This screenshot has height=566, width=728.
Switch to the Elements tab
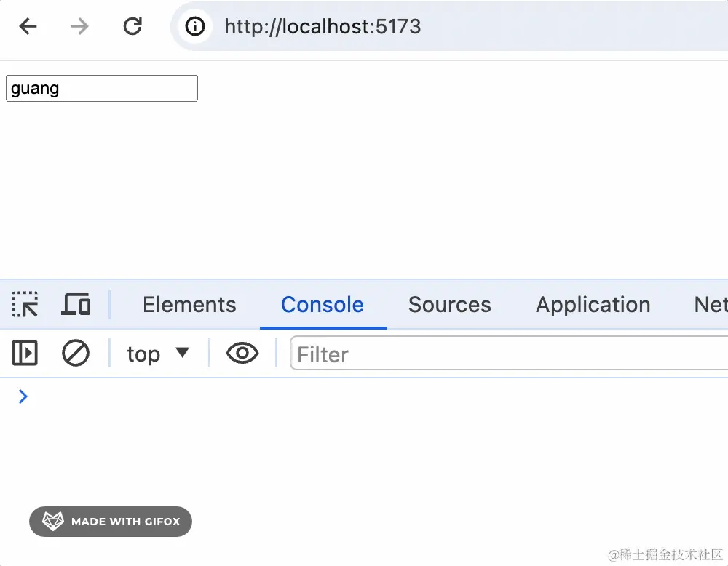pyautogui.click(x=189, y=305)
